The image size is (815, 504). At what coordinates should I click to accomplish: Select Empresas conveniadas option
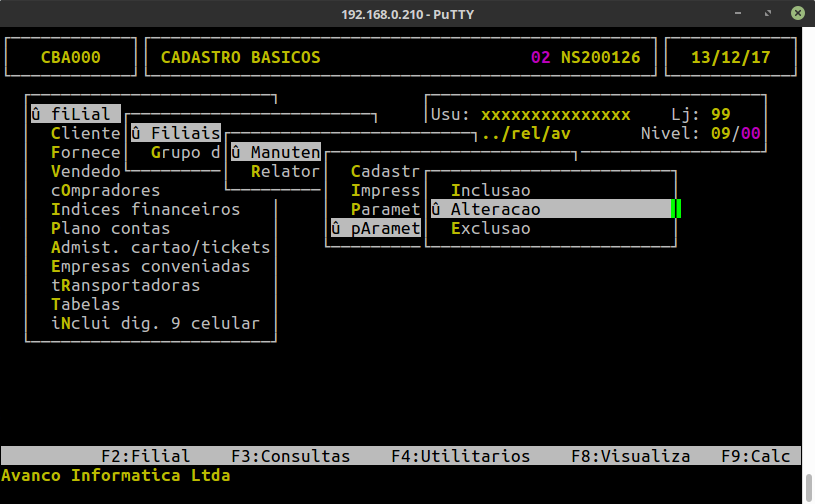(x=150, y=266)
